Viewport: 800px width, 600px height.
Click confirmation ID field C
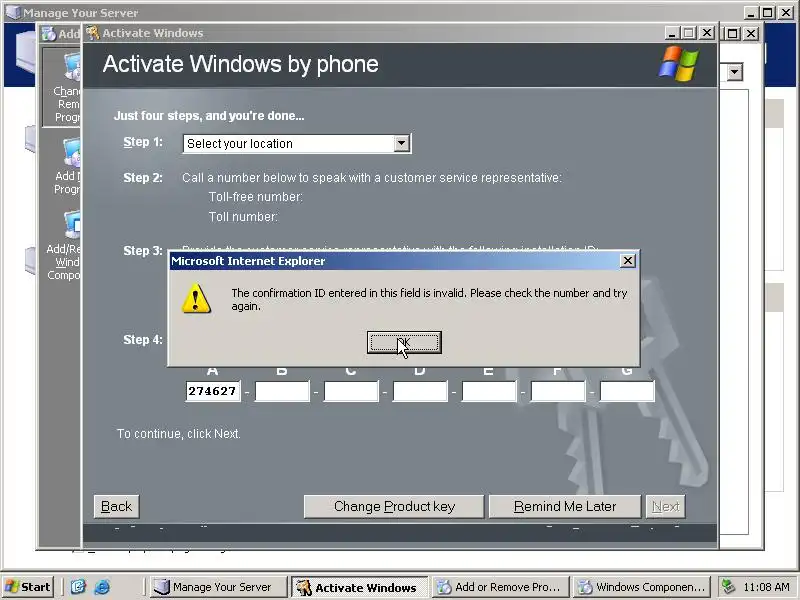(351, 391)
